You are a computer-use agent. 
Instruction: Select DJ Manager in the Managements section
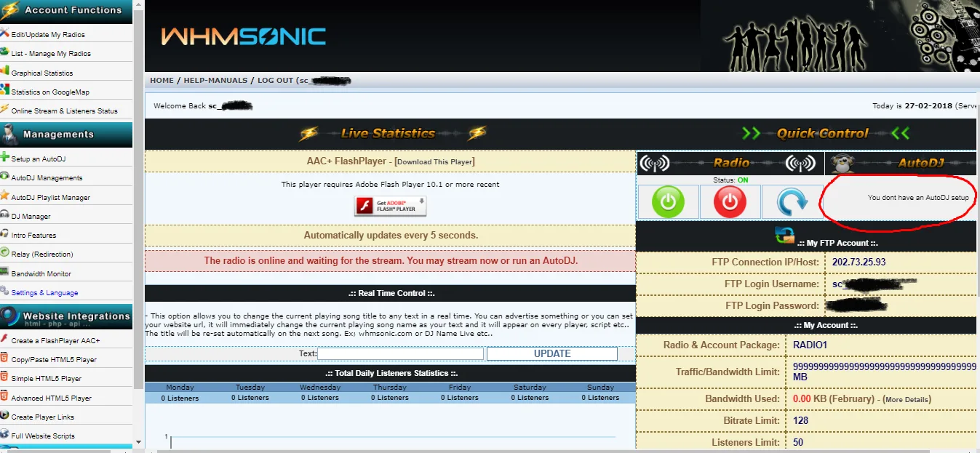(x=31, y=216)
